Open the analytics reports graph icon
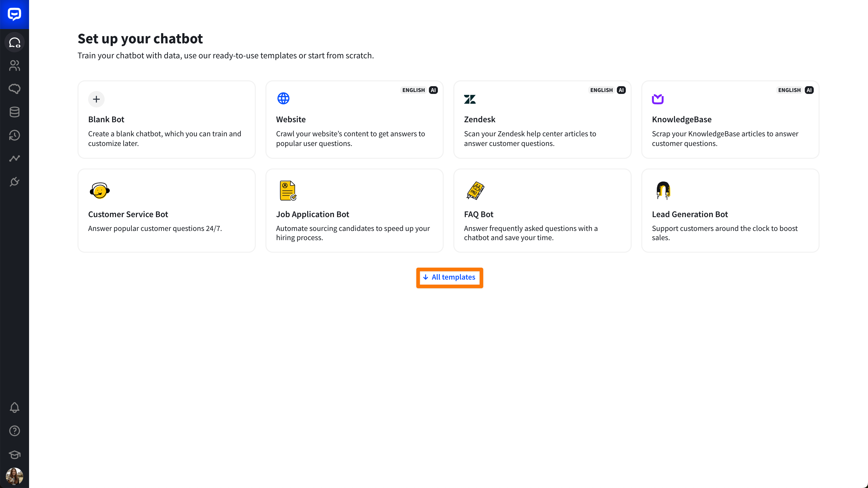The height and width of the screenshot is (488, 868). pyautogui.click(x=15, y=158)
